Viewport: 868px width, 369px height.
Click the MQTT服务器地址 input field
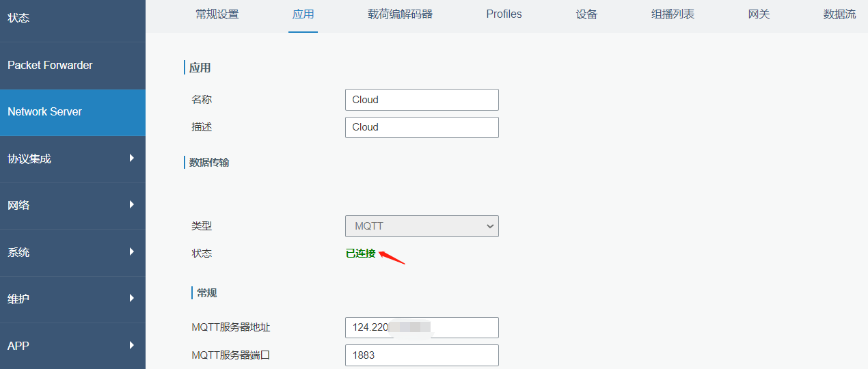[422, 327]
